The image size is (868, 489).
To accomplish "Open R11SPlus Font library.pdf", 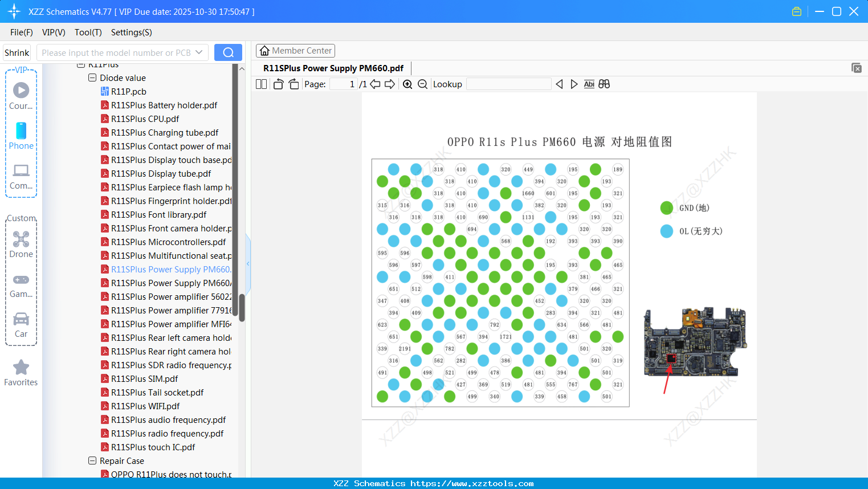I will pyautogui.click(x=158, y=214).
